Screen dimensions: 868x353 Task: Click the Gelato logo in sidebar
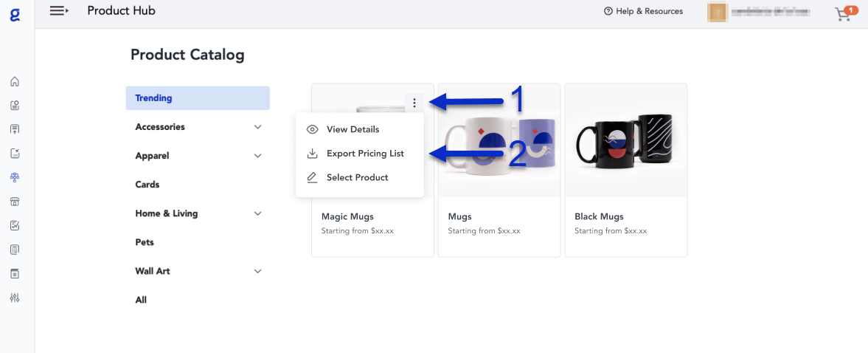[x=15, y=15]
